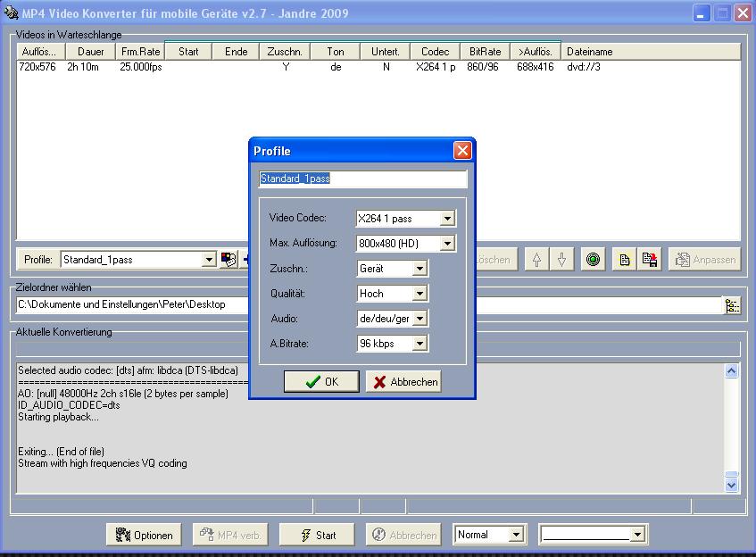
Task: Click the documents-with-floppy-disk save icon
Action: (650, 260)
